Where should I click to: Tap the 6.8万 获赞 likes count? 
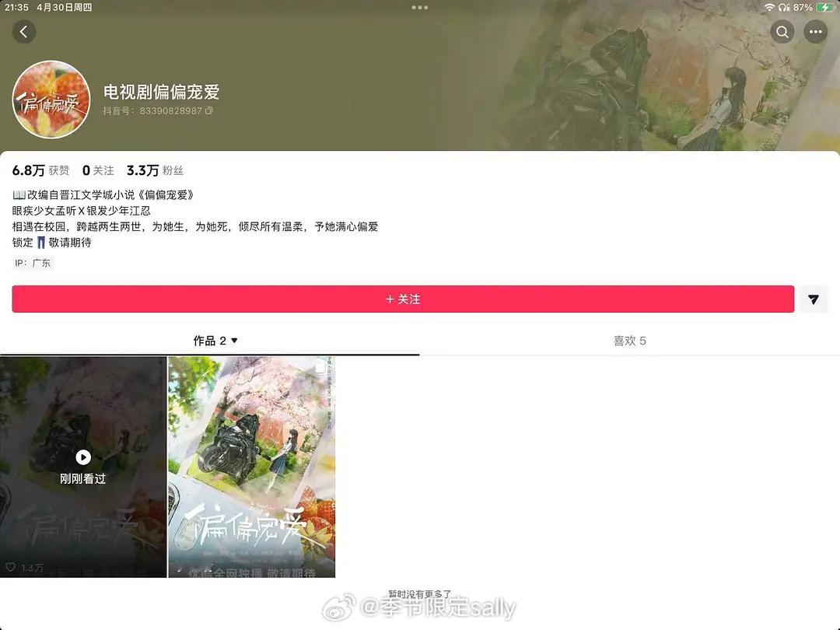point(40,170)
